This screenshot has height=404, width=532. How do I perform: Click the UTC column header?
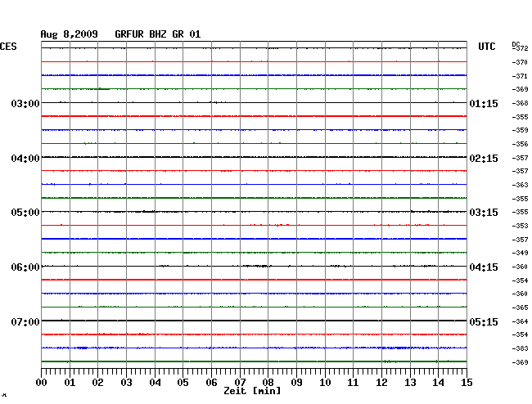(x=486, y=47)
